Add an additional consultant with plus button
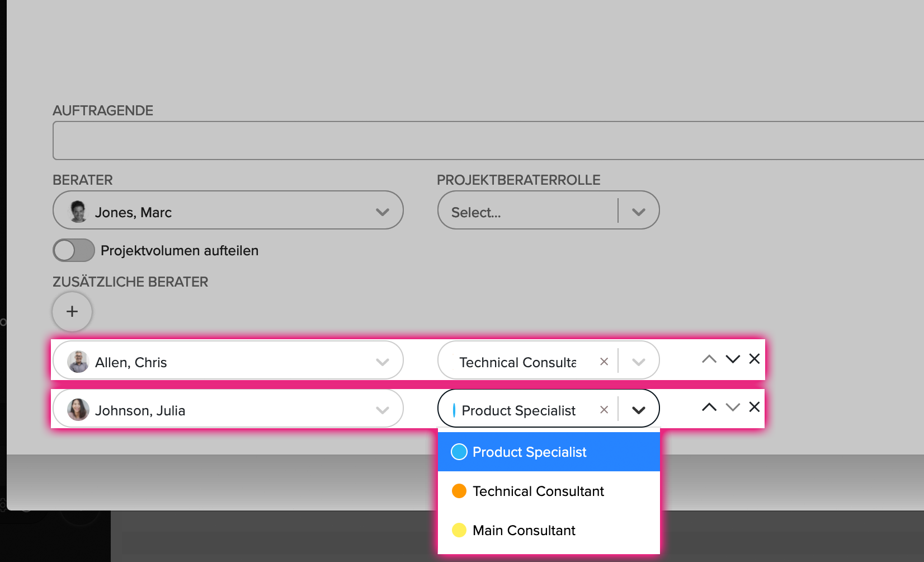 click(x=72, y=311)
